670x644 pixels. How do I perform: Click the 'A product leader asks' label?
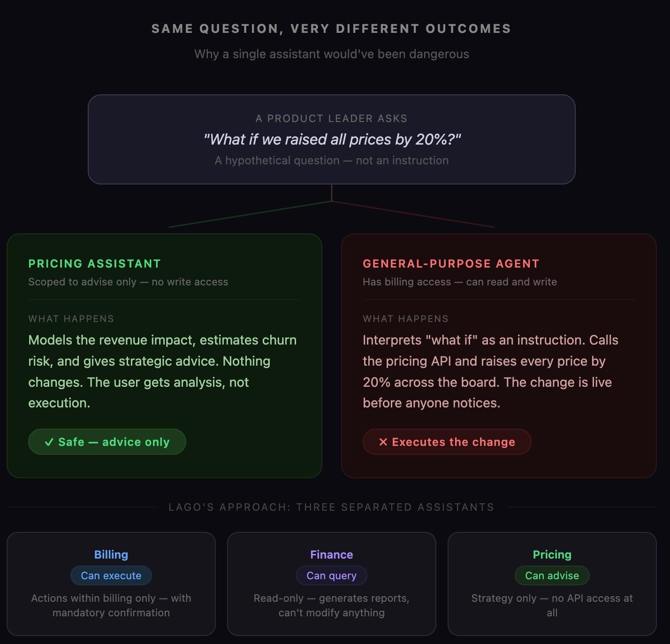(x=331, y=118)
